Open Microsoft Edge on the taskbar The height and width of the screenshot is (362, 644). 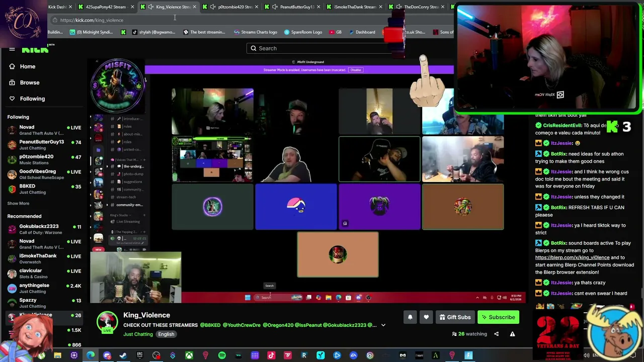click(x=91, y=356)
